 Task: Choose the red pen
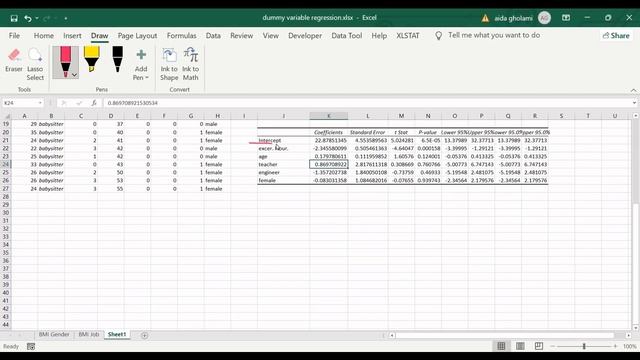65,62
